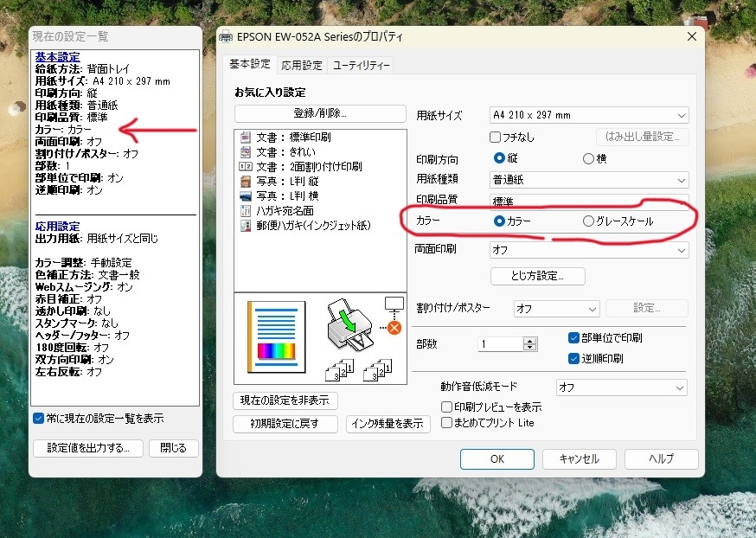Decrease the 部数 copies count

click(530, 348)
